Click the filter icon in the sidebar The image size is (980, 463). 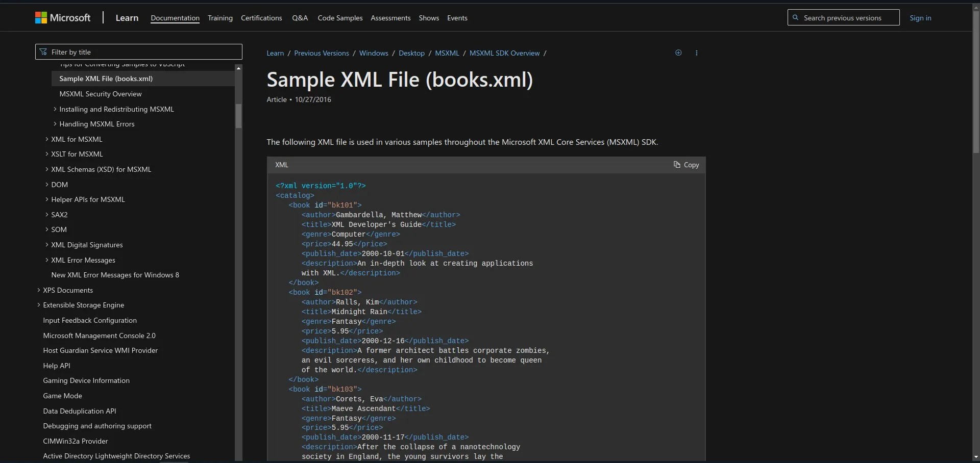(43, 52)
